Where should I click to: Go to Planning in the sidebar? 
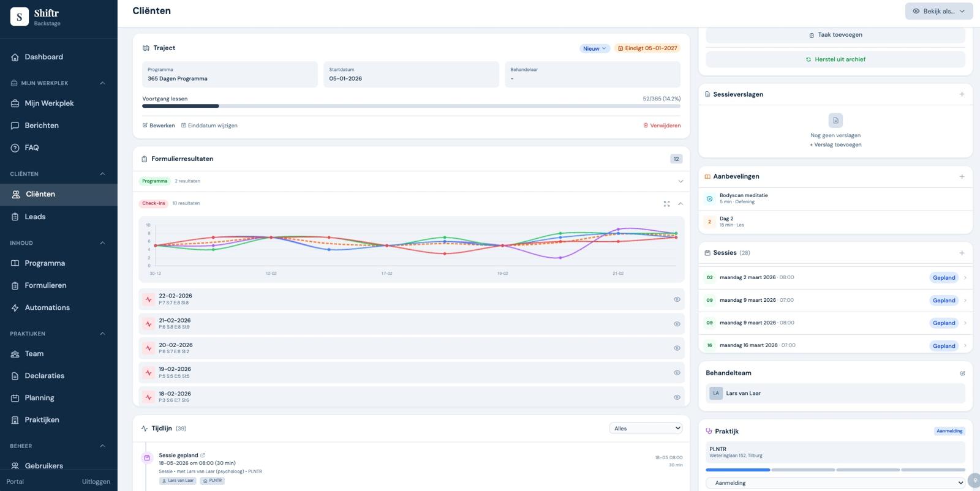39,398
